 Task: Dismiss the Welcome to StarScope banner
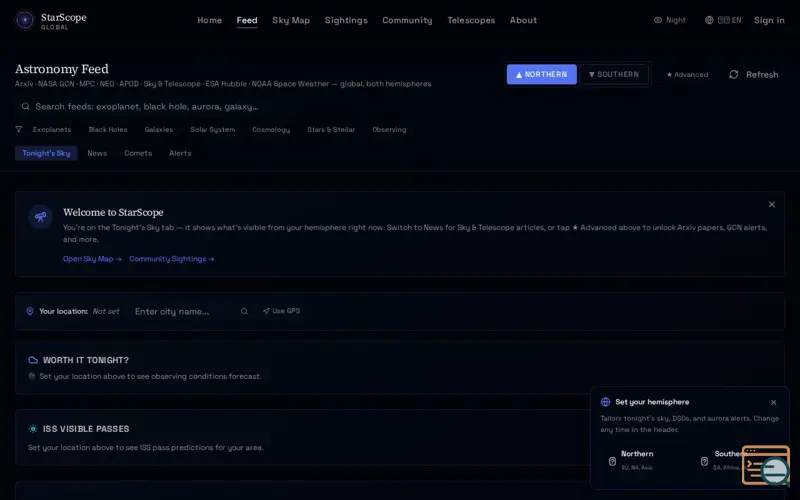pos(771,204)
